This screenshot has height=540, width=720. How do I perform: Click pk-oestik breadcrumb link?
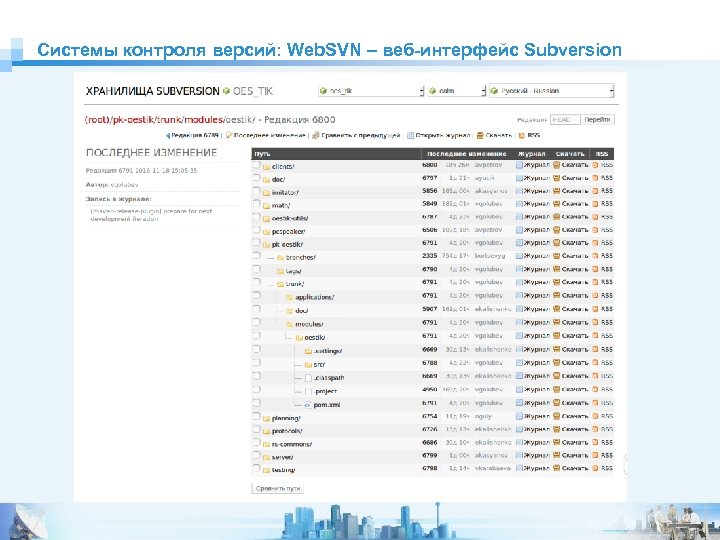coord(133,120)
